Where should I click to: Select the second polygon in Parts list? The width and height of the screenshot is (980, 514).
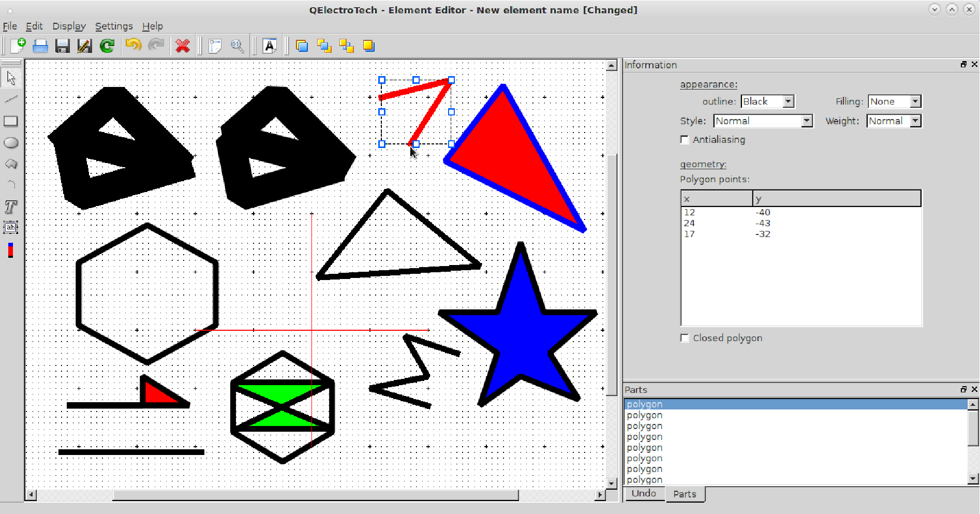tap(644, 415)
